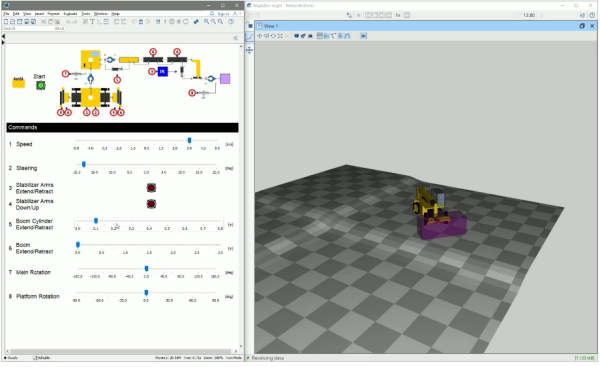Select the pan view tool in View 1 toolbar
The width and height of the screenshot is (600, 367).
(259, 36)
